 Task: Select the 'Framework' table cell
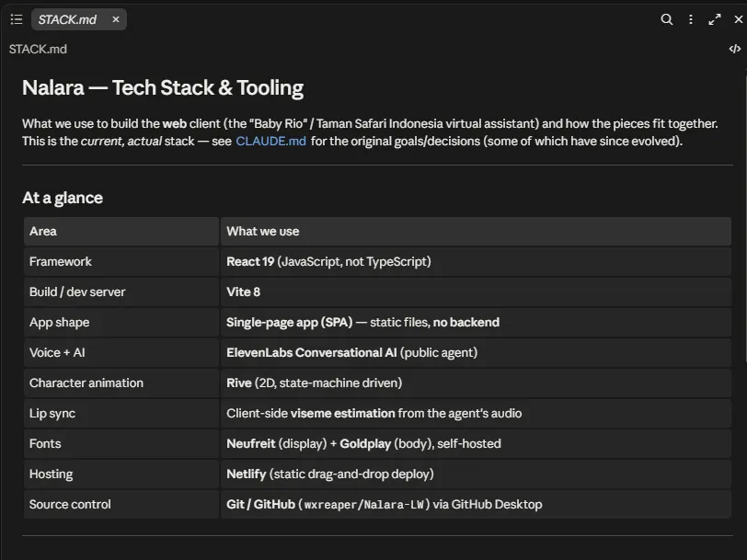121,261
